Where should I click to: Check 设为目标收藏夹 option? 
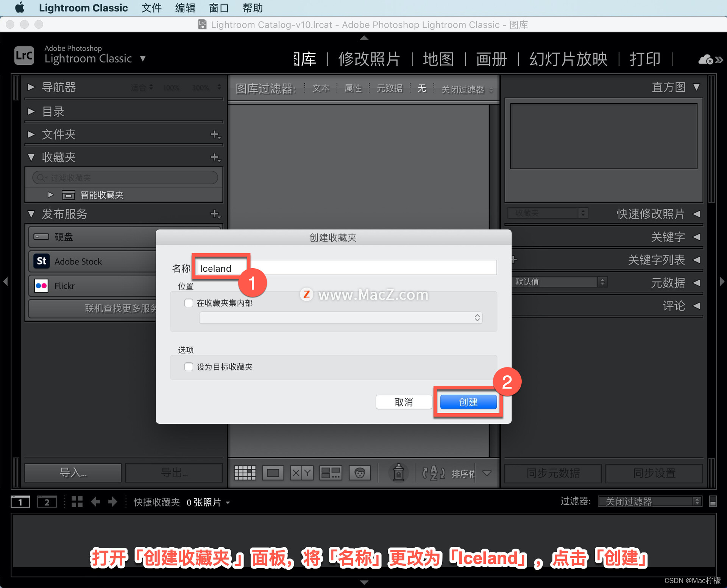[x=189, y=367]
